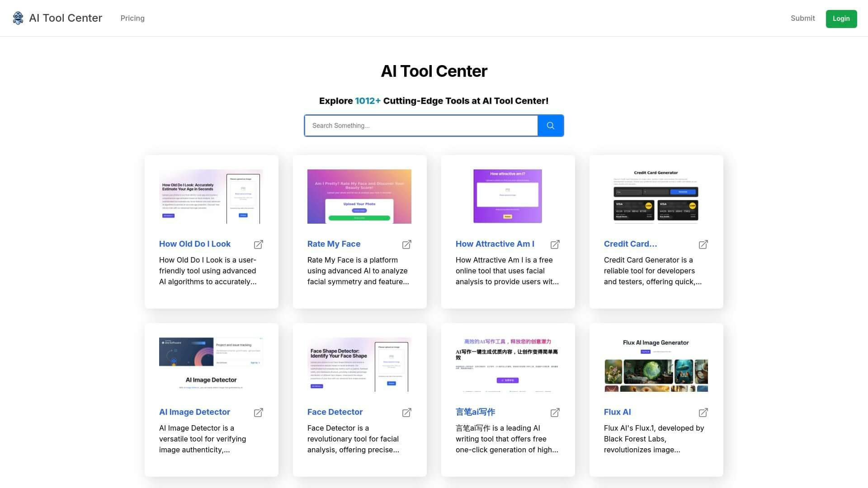Click the AI Image Detector thumbnail
This screenshot has width=868, height=488.
pos(211,365)
